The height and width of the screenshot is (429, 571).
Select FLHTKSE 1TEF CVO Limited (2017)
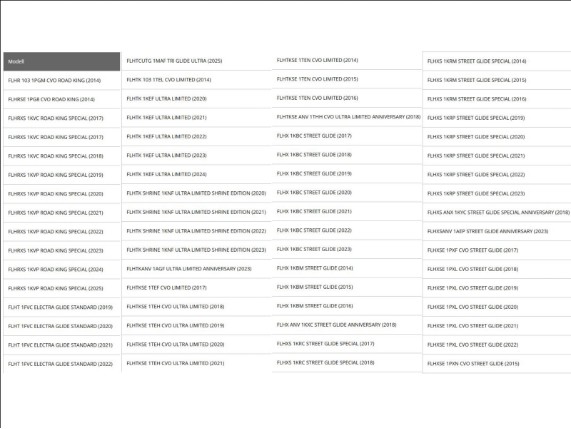pos(167,288)
